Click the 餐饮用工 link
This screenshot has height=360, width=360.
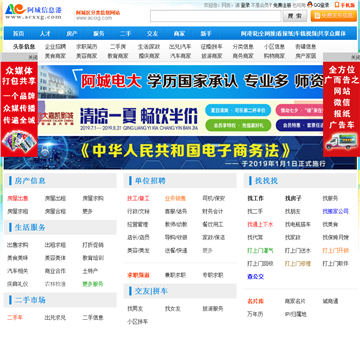tap(213, 225)
